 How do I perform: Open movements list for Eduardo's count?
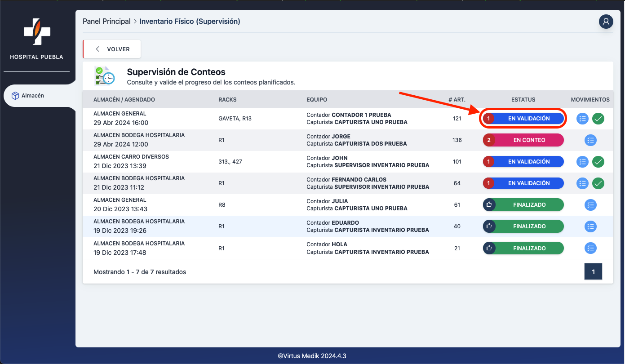point(590,226)
